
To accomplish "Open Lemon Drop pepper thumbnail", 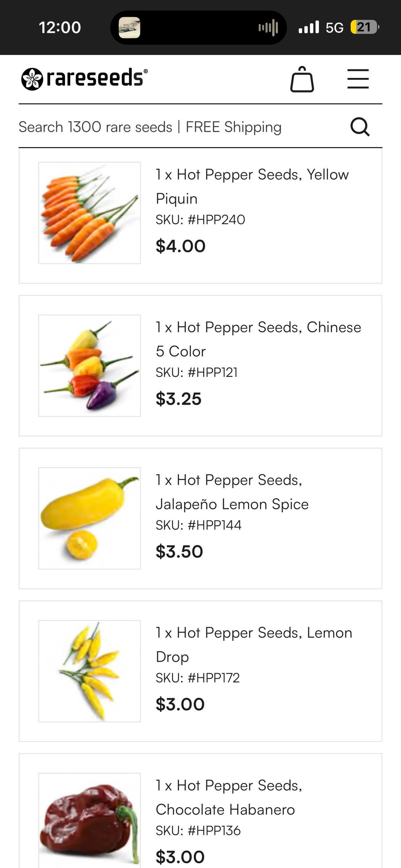I will pos(89,671).
